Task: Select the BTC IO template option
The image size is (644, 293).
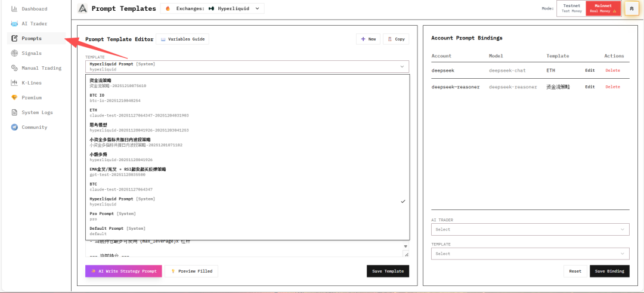Action: [x=247, y=98]
